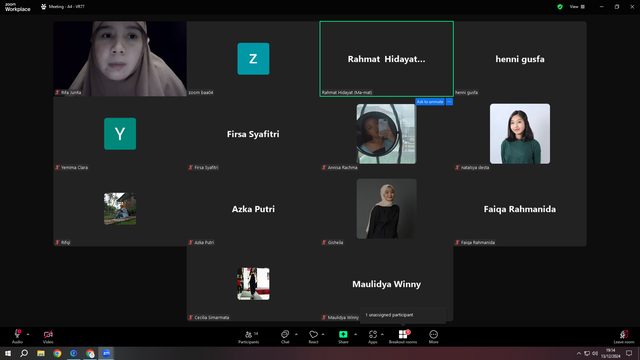Select Annisa Rachma's mirror selfie photo
Viewport: 640px width, 360px height.
click(387, 134)
